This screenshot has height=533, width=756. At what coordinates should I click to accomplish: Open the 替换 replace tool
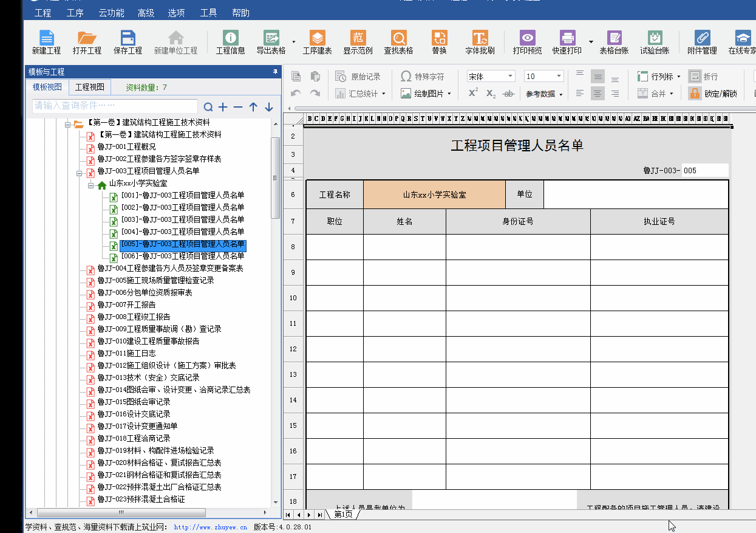[x=439, y=41]
